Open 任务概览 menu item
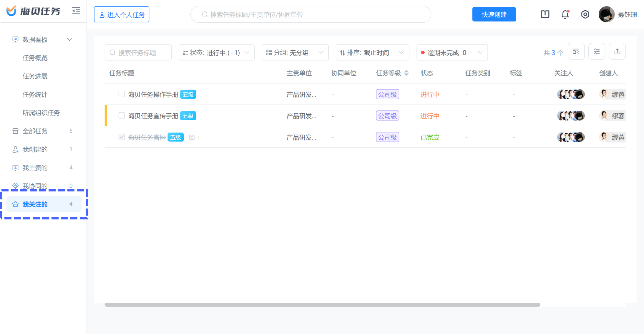Screen dimensions: 644x334 pos(35,58)
